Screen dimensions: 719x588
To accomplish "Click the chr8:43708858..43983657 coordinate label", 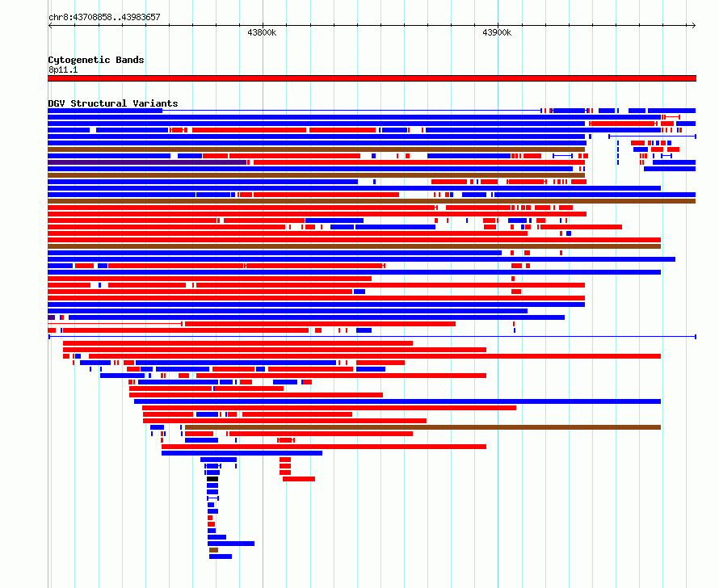I will point(104,17).
